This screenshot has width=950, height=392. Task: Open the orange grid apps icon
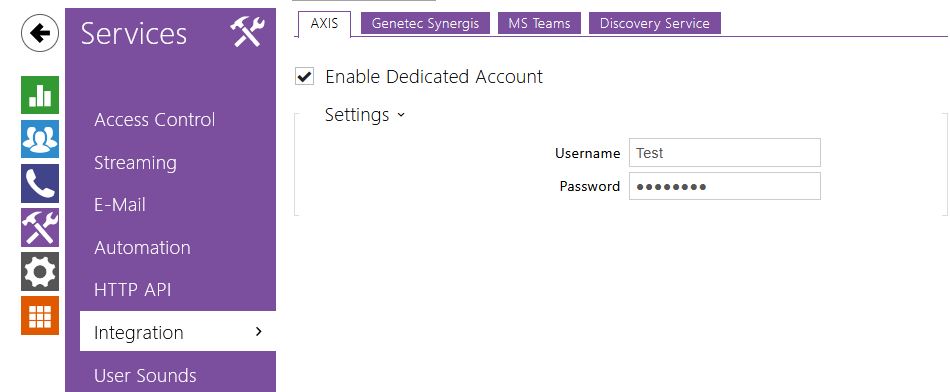click(x=40, y=315)
